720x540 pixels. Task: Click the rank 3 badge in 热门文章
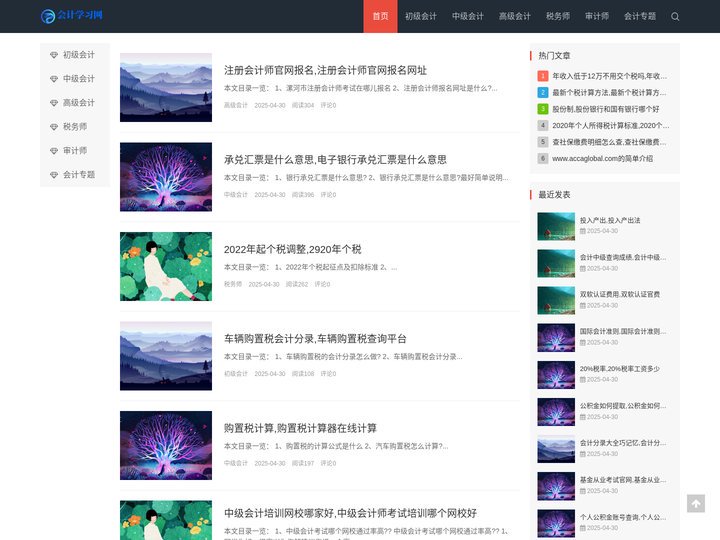[543, 109]
